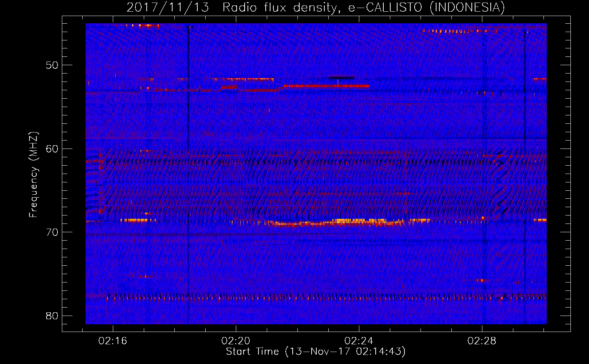Click the "Start Time (13-Nov-17 02:14:43)" axis label

[316, 352]
